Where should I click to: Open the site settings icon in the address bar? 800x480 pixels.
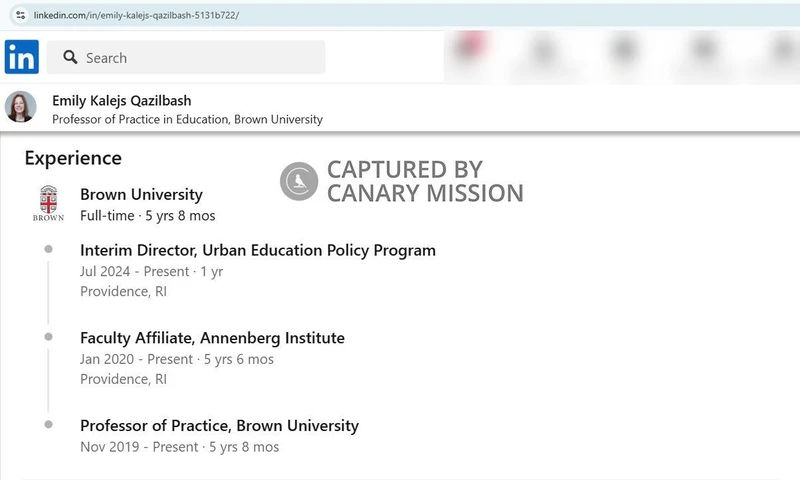[x=20, y=15]
